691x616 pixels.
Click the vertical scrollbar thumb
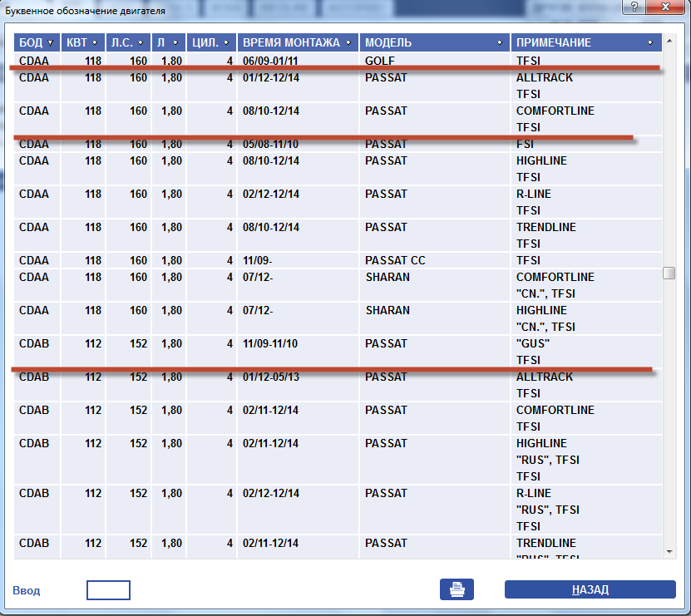pyautogui.click(x=669, y=273)
